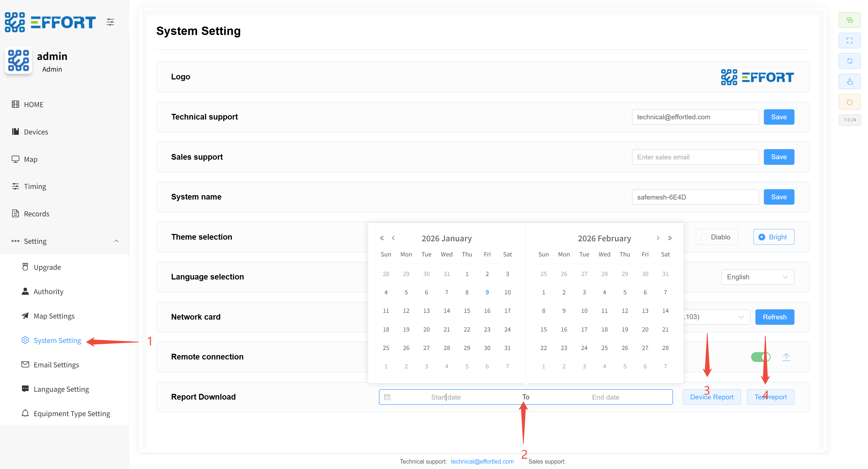
Task: Go to Devices in sidebar
Action: tap(36, 132)
